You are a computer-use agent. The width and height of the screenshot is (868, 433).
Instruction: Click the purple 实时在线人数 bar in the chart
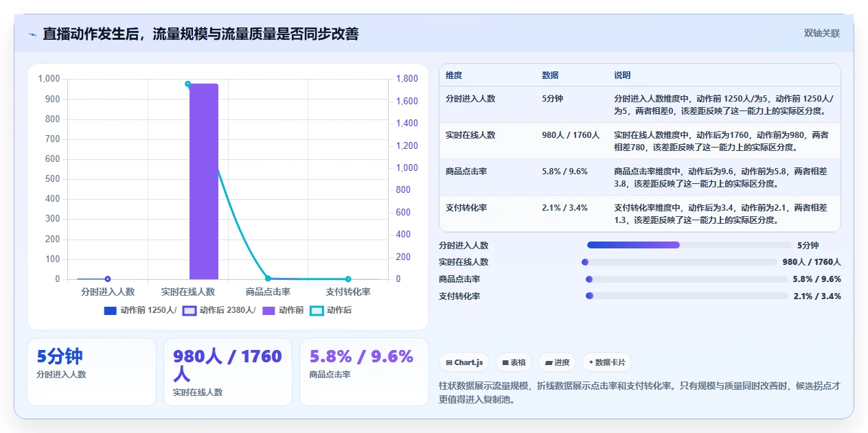[x=204, y=182]
